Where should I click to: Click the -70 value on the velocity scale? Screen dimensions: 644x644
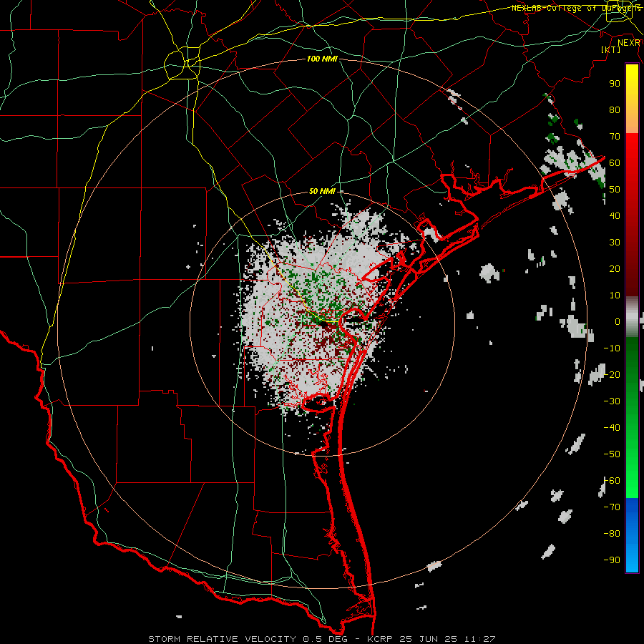[612, 507]
